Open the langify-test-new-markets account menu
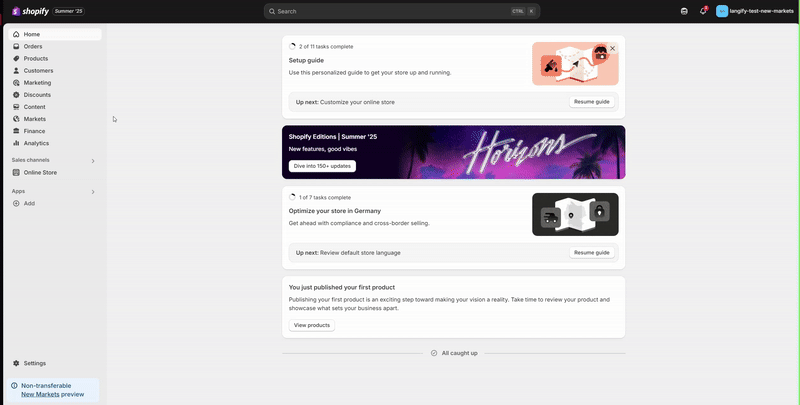Viewport: 800px width, 405px height. (755, 11)
